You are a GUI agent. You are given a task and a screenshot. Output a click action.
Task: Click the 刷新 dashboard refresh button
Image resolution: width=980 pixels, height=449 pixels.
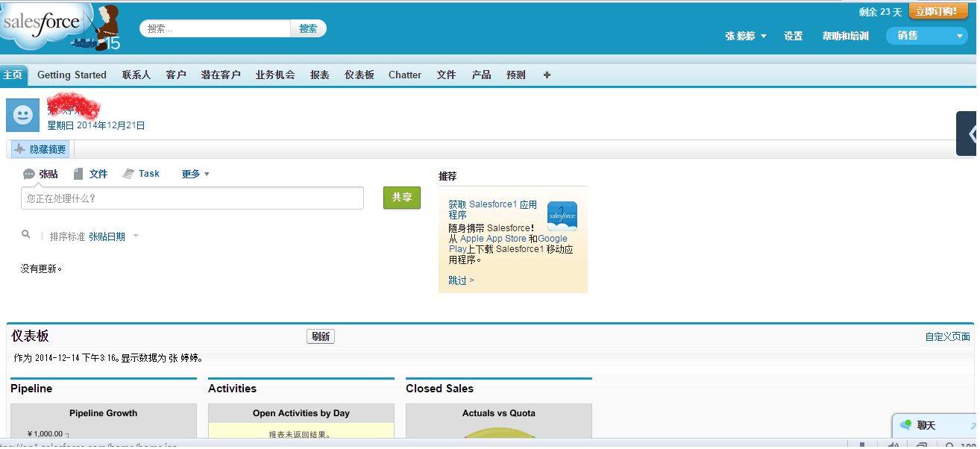coord(321,336)
